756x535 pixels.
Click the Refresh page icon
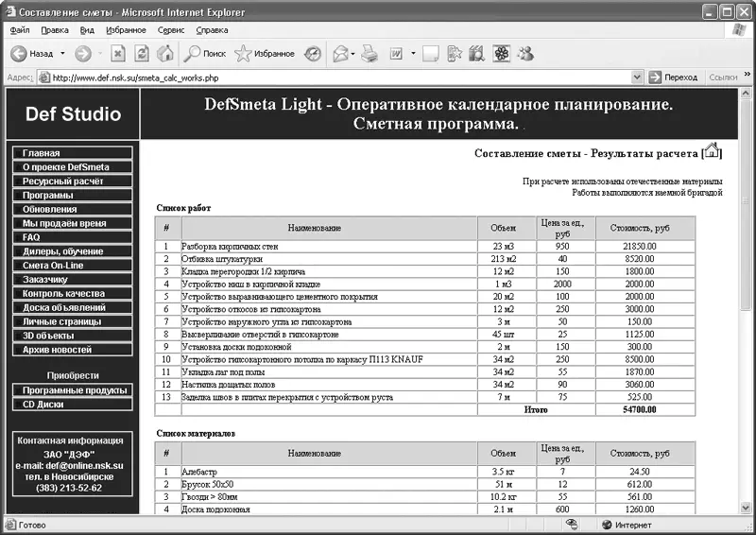(x=142, y=54)
